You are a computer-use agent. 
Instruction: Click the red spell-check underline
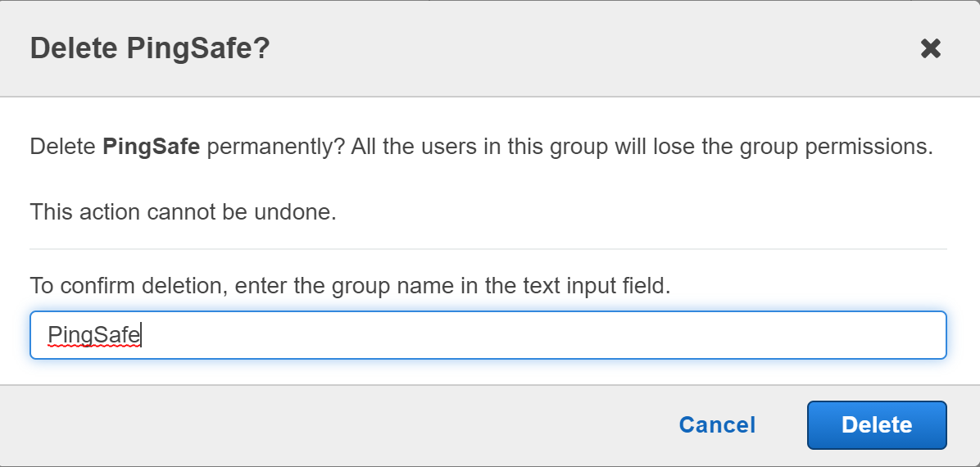click(x=93, y=347)
